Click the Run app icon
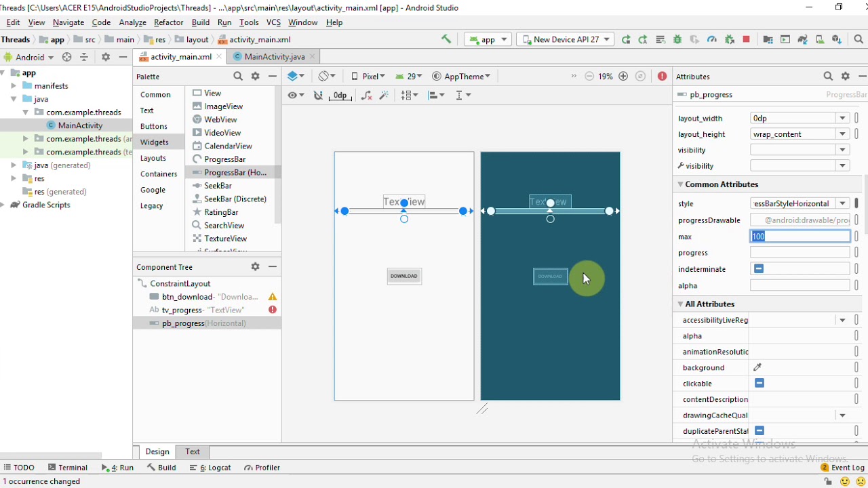Screen dimensions: 868x488 (626, 39)
